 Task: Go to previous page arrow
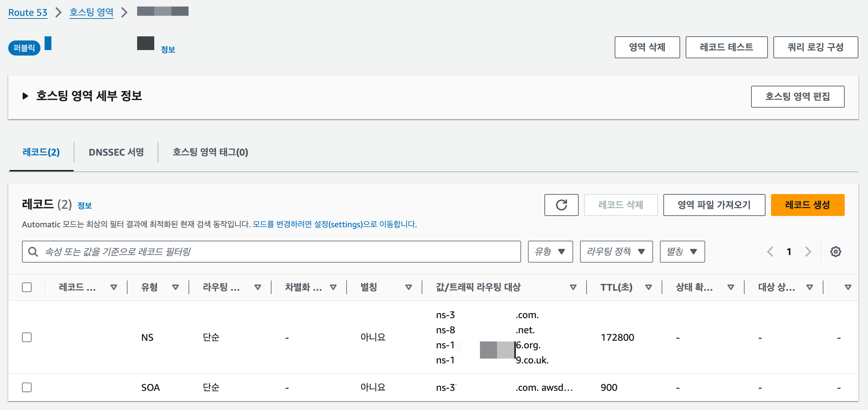point(770,252)
